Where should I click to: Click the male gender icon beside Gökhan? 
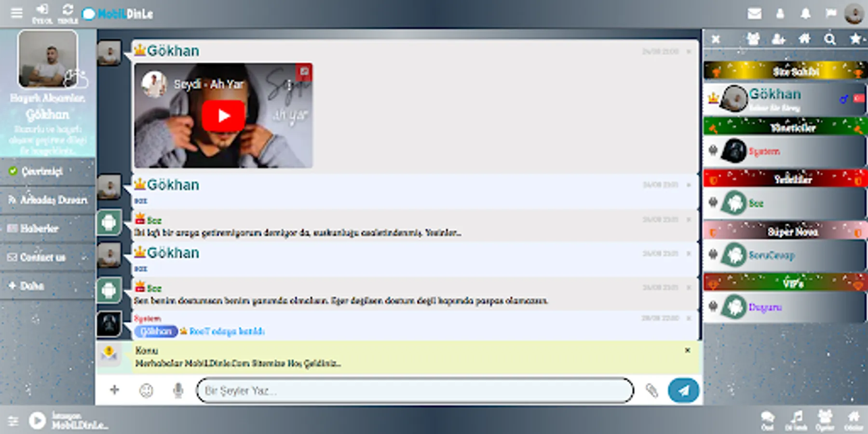843,99
